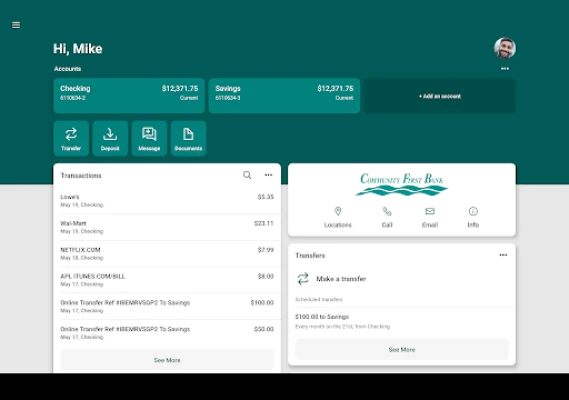Viewport: 569px width, 400px height.
Task: Click the Add an account button
Action: tap(440, 96)
